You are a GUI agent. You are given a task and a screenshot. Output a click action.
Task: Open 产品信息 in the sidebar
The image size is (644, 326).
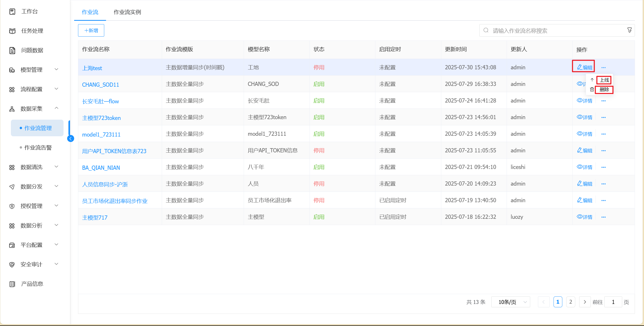[x=32, y=284]
